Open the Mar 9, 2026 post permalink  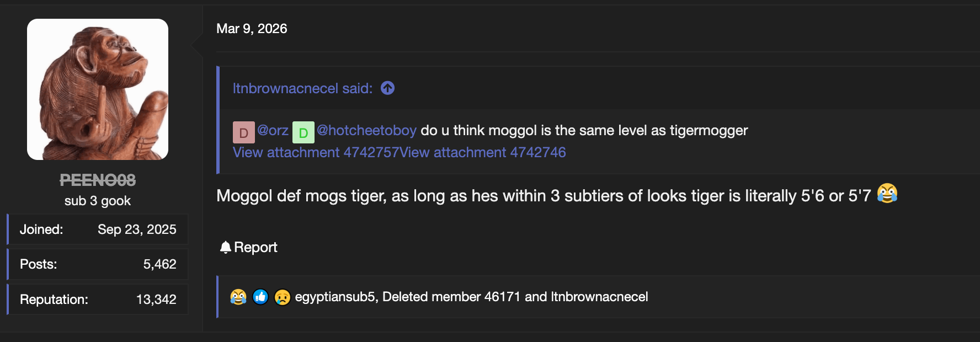(x=252, y=29)
